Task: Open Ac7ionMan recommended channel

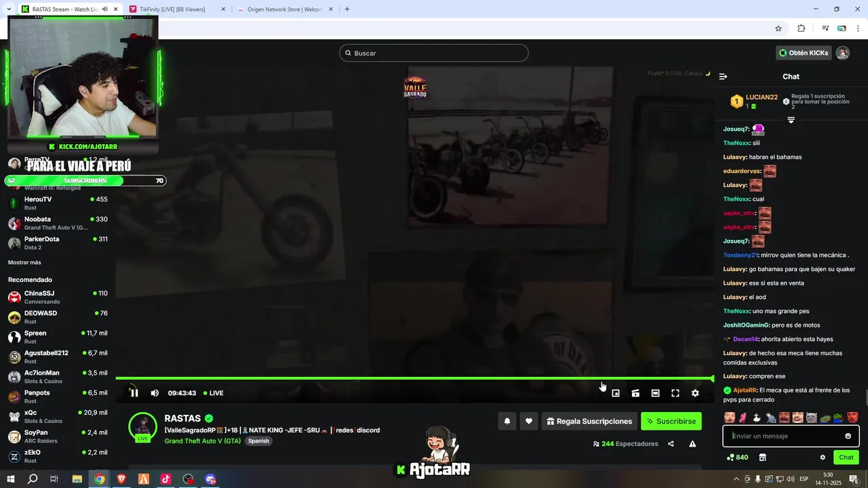Action: (58, 376)
